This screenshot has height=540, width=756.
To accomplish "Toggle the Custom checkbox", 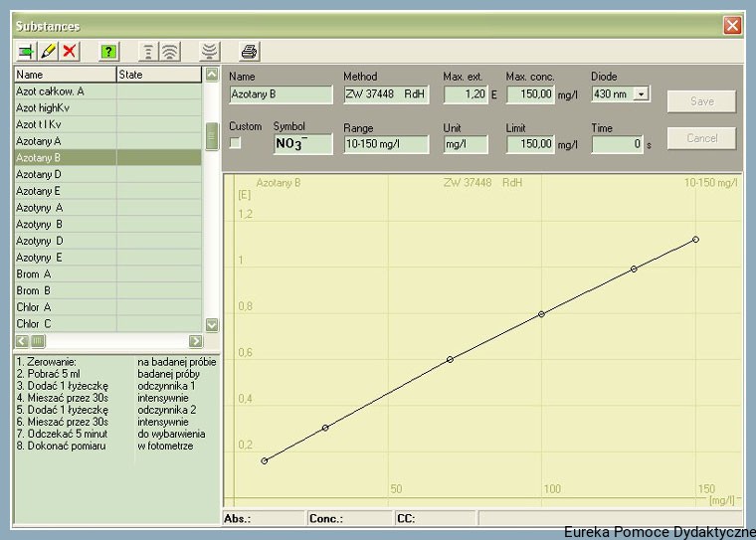I will click(236, 143).
